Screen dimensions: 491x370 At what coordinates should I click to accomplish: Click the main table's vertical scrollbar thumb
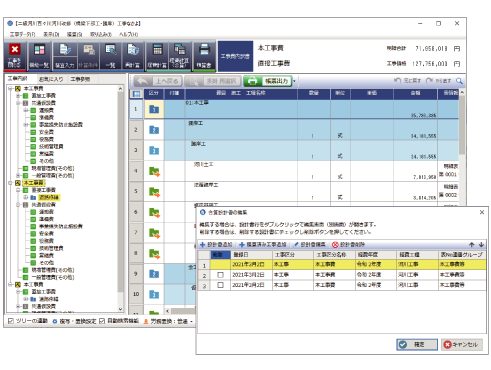(x=462, y=125)
